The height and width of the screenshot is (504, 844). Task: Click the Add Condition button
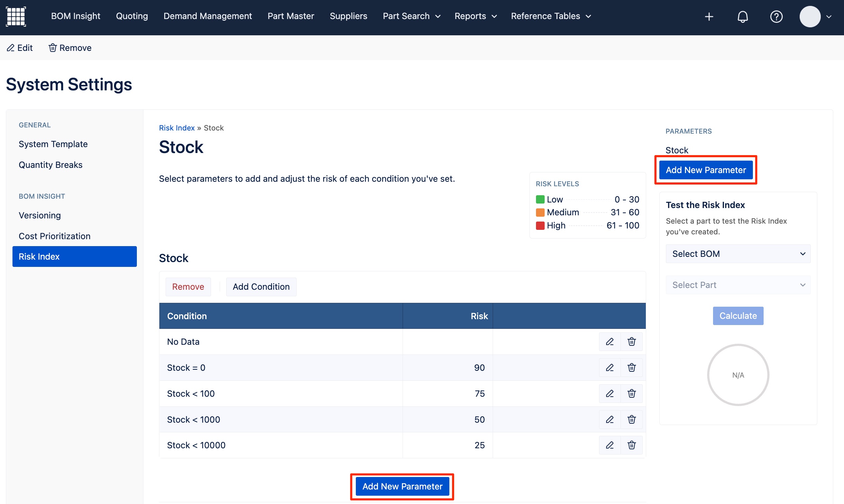pos(261,287)
